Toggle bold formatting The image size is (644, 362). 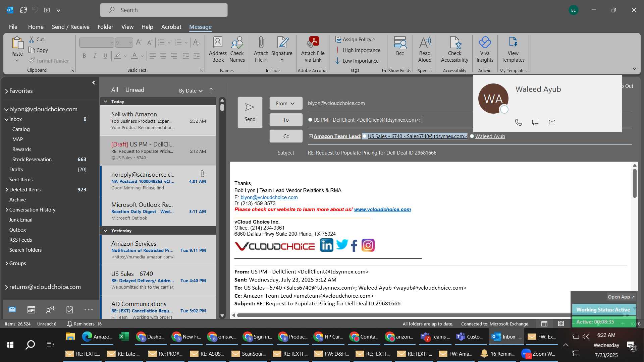84,56
